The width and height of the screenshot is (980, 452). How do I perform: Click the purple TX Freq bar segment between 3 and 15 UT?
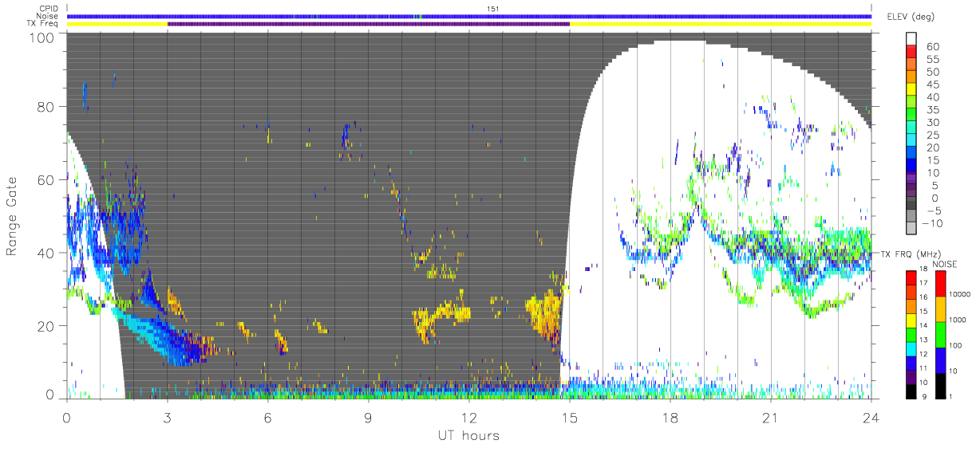tap(368, 24)
